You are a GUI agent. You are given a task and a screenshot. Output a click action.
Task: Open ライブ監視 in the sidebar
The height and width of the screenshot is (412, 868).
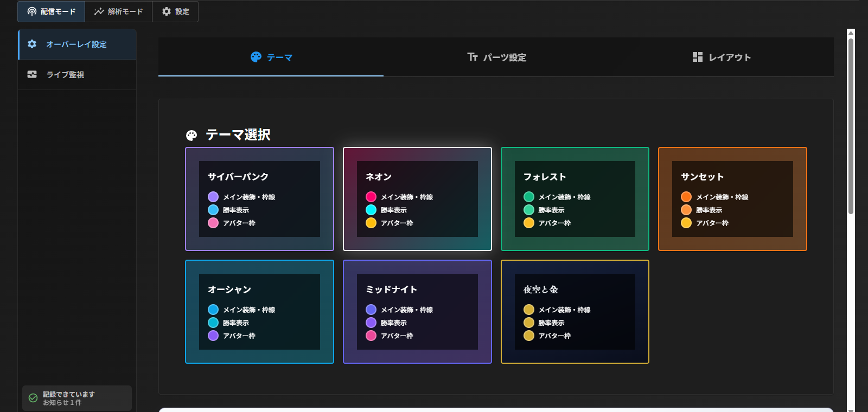coord(77,75)
